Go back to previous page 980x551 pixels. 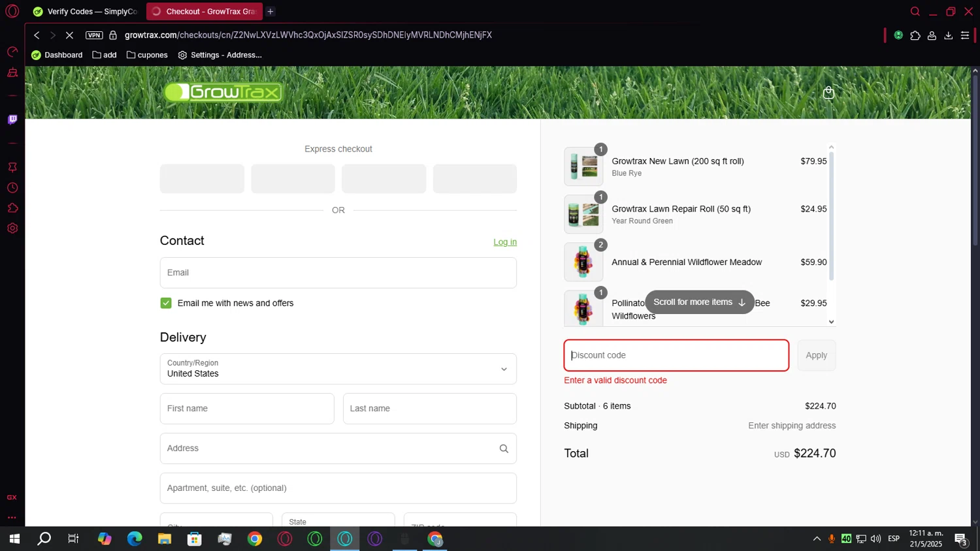[x=37, y=35]
